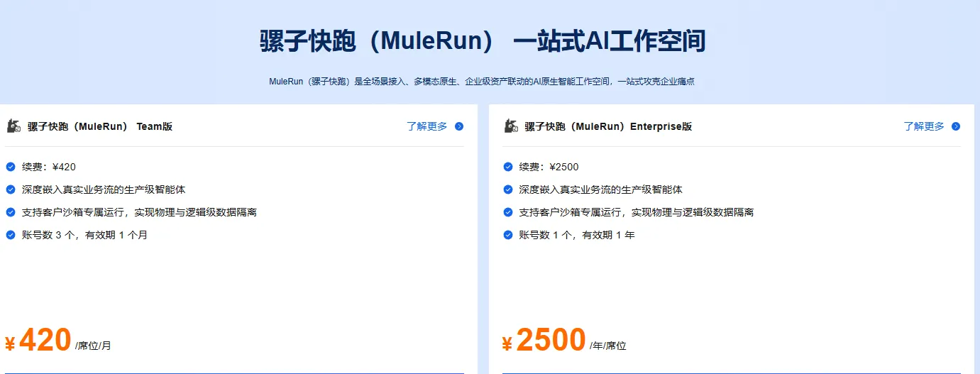This screenshot has height=374, width=980.
Task: Open 了解更多 link on Enterprise版 card
Action: pos(924,126)
